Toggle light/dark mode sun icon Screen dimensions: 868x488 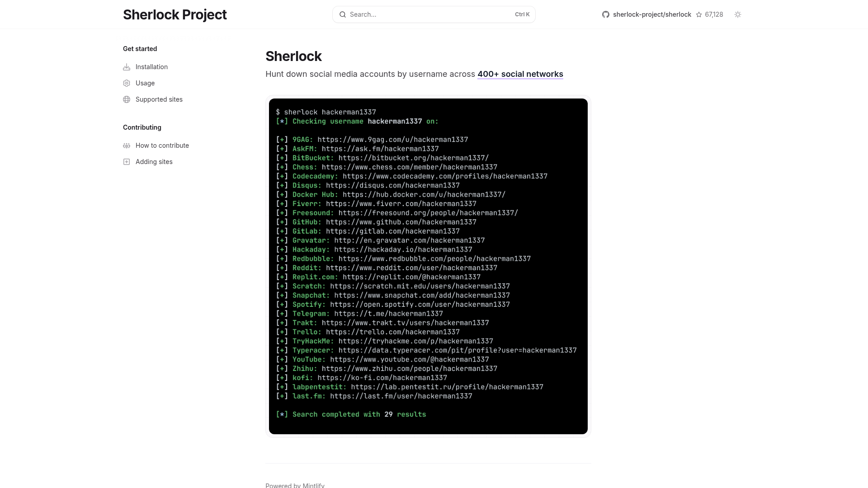click(x=738, y=14)
